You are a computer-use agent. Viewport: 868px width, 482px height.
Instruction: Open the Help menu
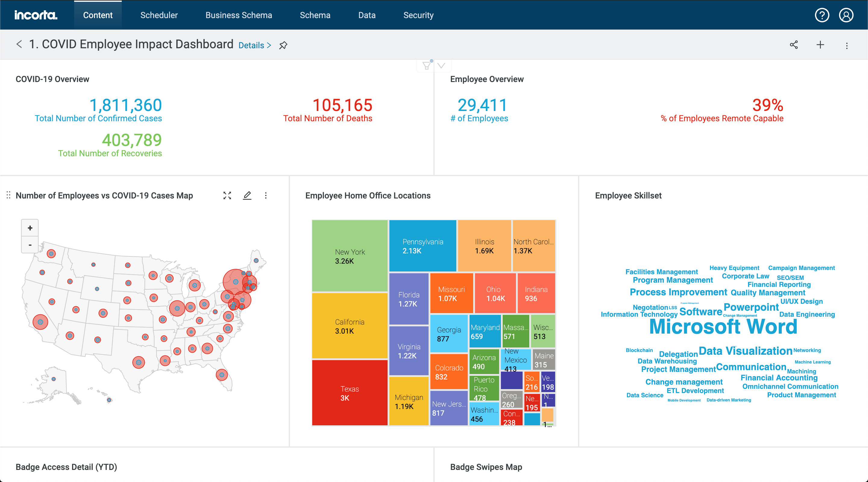click(x=822, y=15)
